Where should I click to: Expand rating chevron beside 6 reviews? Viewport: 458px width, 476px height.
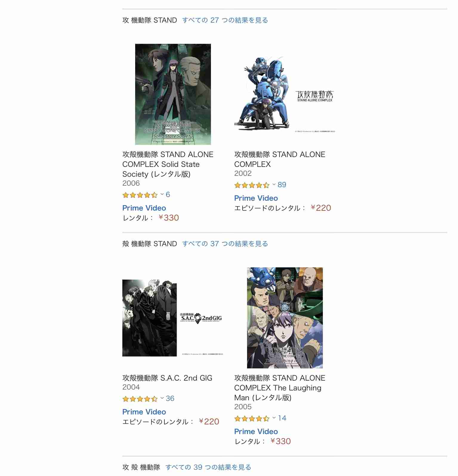click(162, 194)
